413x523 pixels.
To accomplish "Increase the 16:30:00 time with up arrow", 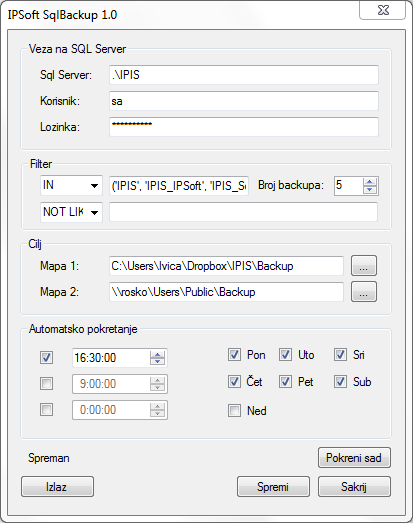I will [x=157, y=354].
